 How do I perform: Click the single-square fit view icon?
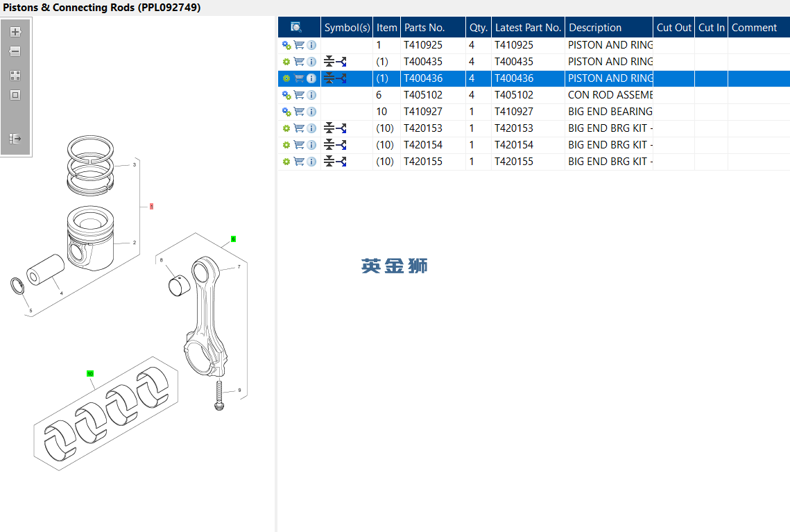pos(15,95)
